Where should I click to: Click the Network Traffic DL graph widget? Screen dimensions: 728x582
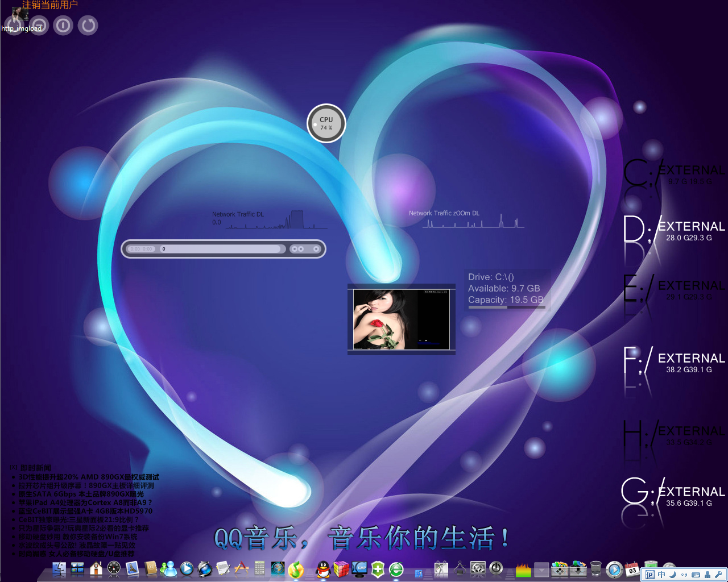pos(270,219)
